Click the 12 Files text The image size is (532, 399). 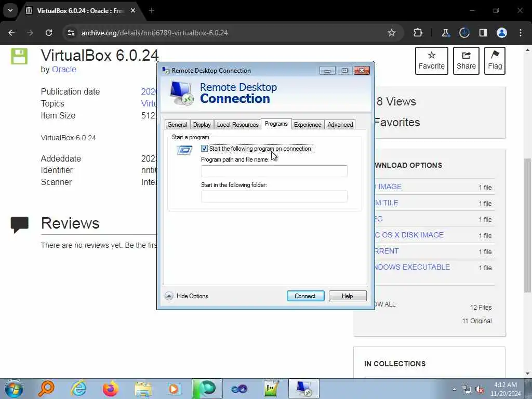[x=481, y=308]
